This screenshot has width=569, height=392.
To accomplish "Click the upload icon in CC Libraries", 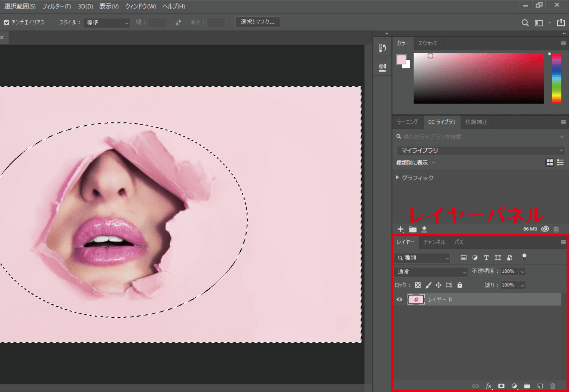I will (x=424, y=229).
